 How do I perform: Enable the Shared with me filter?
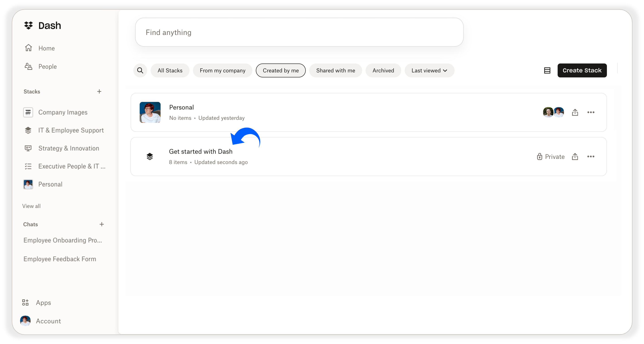coord(335,70)
